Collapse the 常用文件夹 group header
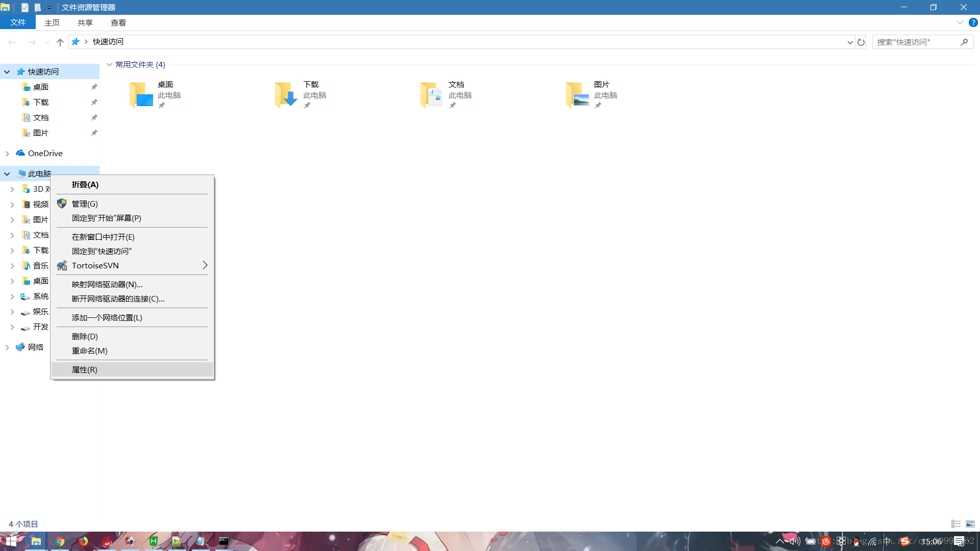 109,65
